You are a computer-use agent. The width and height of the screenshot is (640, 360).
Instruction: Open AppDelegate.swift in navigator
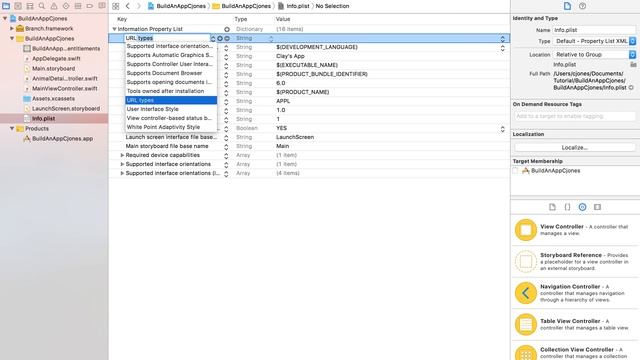click(56, 58)
